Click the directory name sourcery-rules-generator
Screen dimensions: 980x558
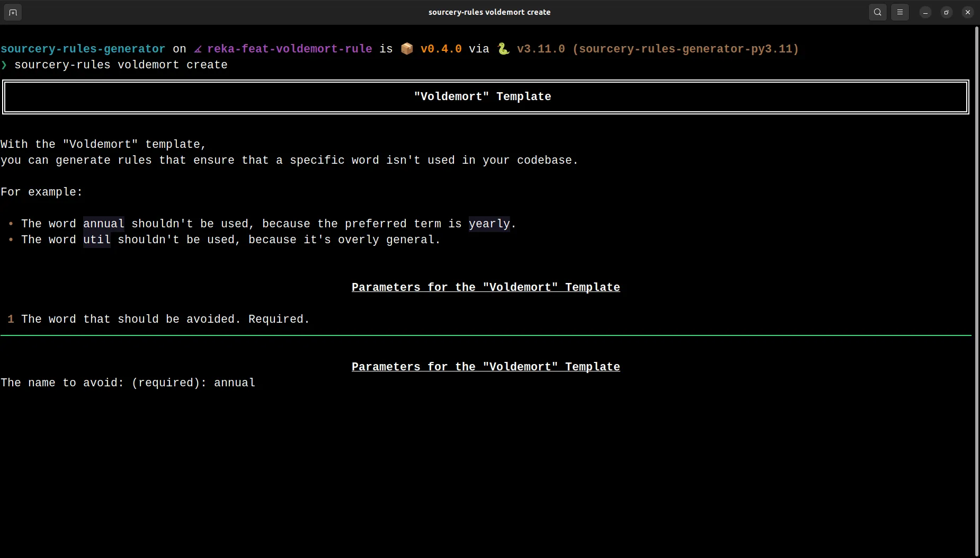click(82, 49)
